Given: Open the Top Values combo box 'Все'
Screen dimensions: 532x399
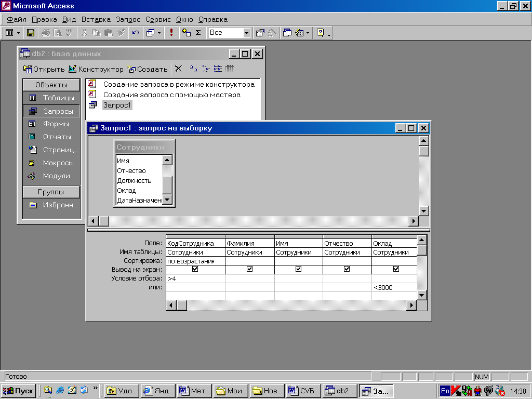Looking at the screenshot, I should 247,33.
